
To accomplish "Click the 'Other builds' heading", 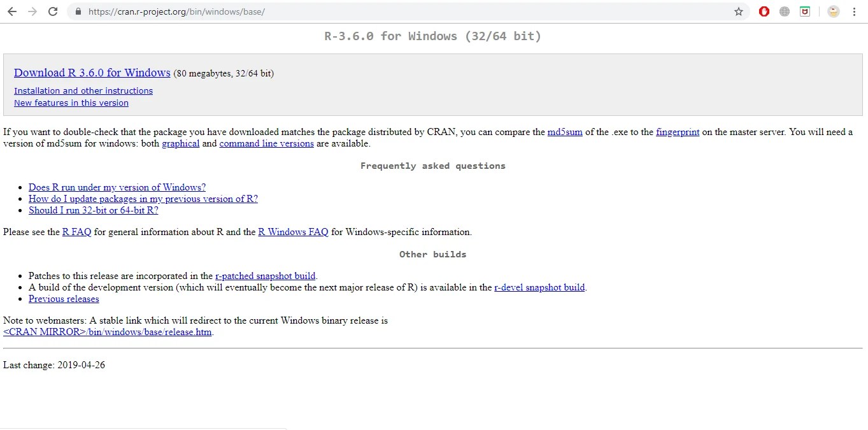I will tap(433, 254).
